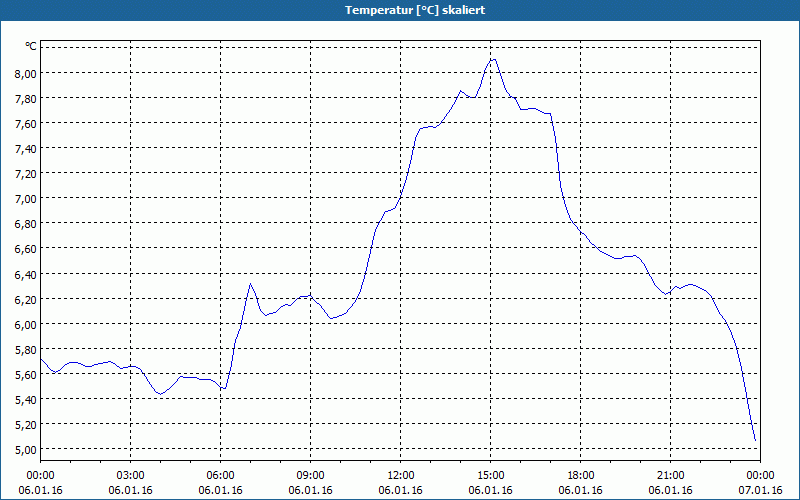Click the 18:00 time axis label
The height and width of the screenshot is (500, 800).
(x=581, y=476)
